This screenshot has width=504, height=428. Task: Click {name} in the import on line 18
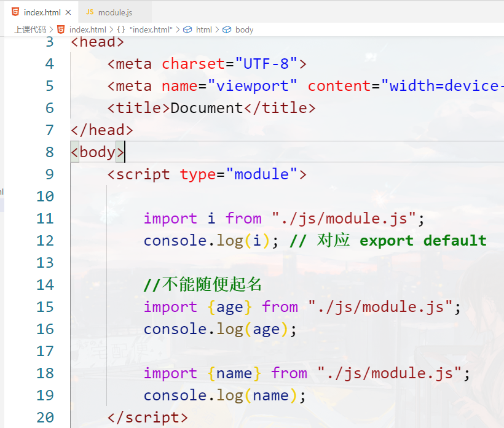pos(234,373)
